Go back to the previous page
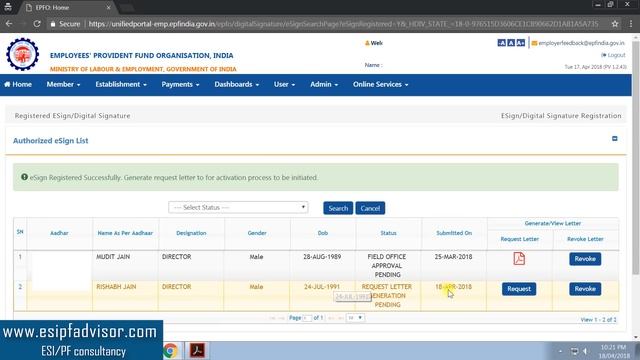The width and height of the screenshot is (640, 360). (9, 24)
